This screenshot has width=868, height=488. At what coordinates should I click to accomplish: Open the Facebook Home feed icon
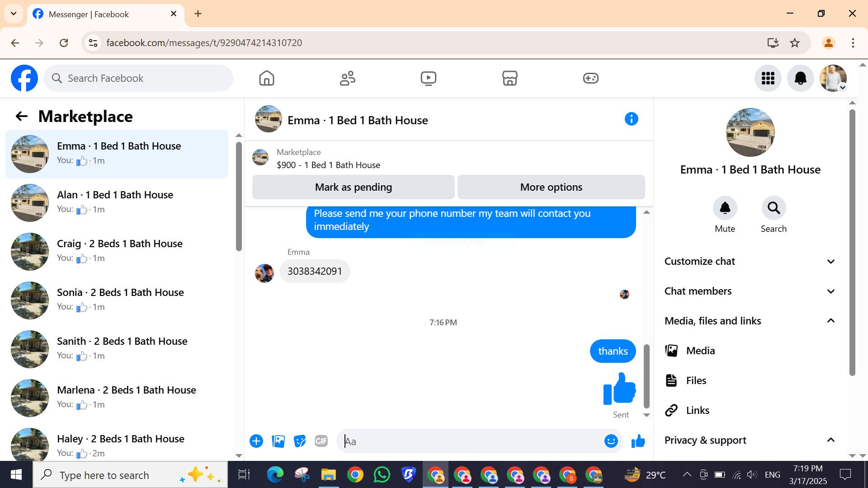pyautogui.click(x=267, y=78)
